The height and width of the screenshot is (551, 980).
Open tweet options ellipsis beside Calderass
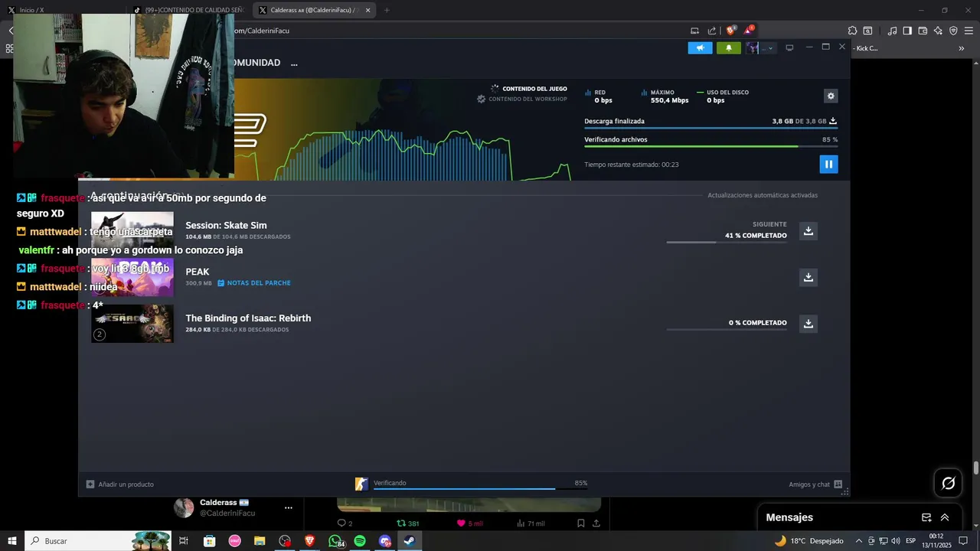pyautogui.click(x=289, y=507)
